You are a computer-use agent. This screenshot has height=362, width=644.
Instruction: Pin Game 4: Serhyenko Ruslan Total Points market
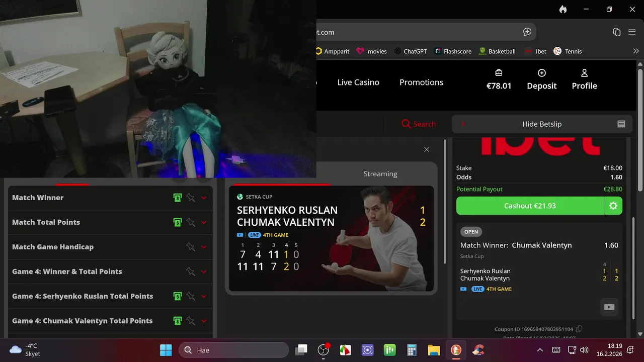[191, 296]
